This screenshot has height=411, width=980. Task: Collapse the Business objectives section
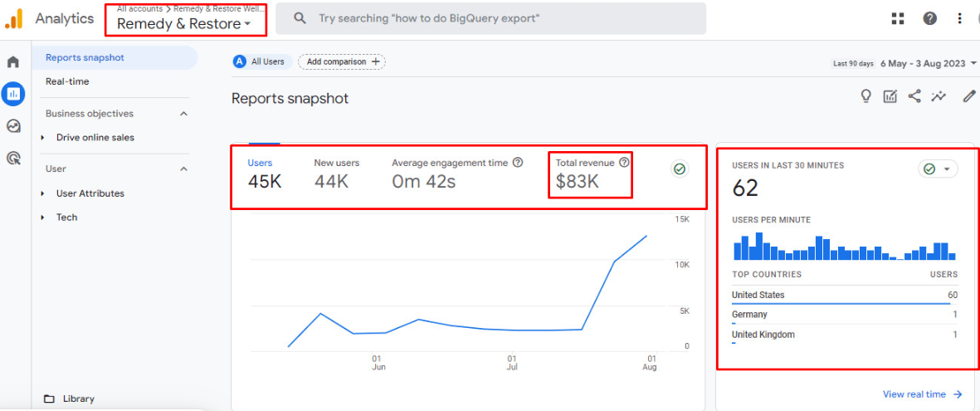point(183,114)
